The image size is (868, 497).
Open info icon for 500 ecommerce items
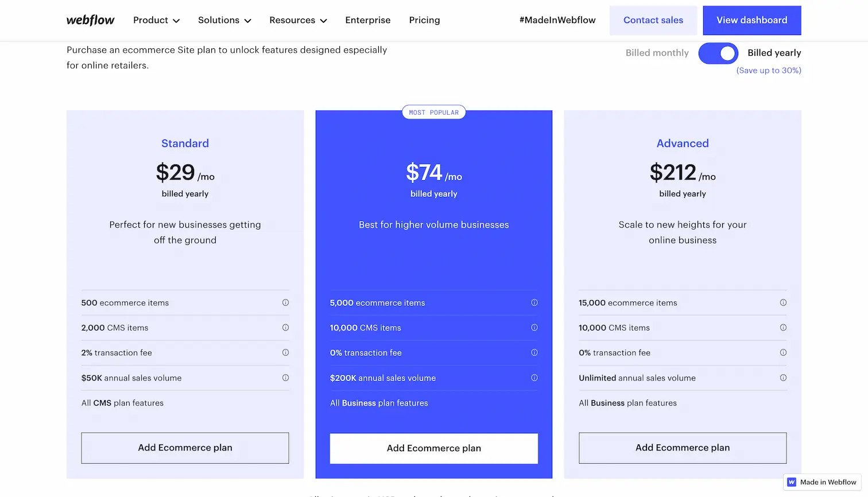coord(285,302)
